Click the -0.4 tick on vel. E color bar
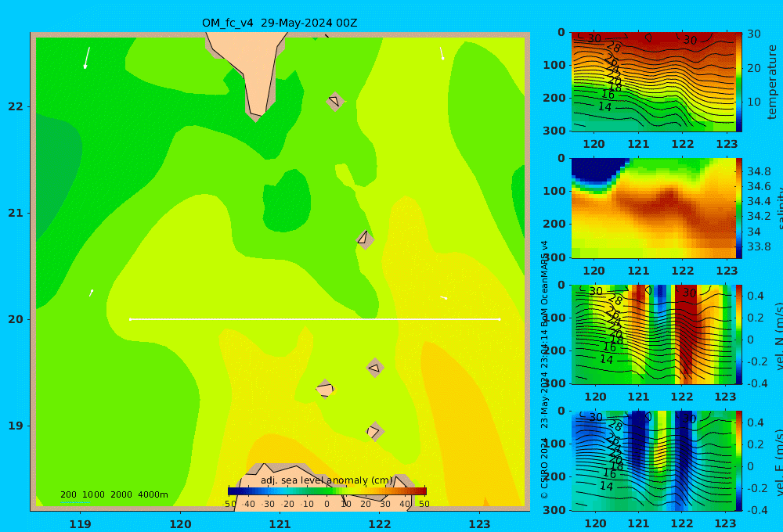783x532 pixels. tap(756, 510)
